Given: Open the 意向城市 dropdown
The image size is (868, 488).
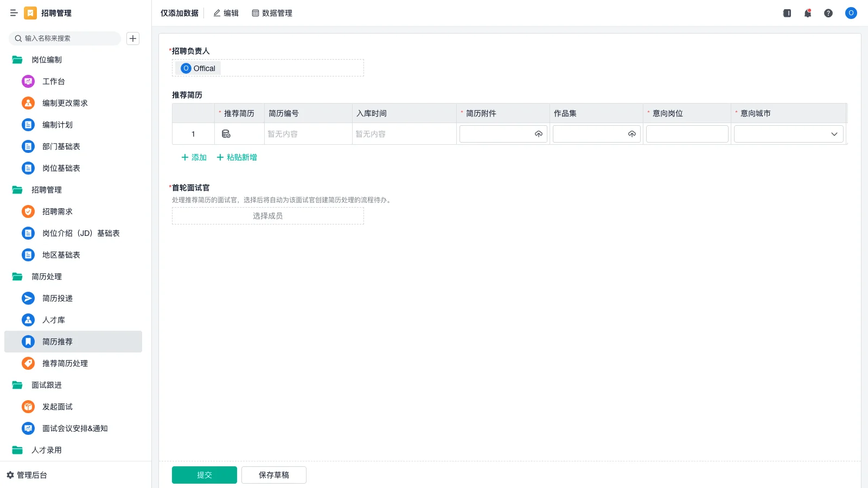Looking at the screenshot, I should 834,134.
